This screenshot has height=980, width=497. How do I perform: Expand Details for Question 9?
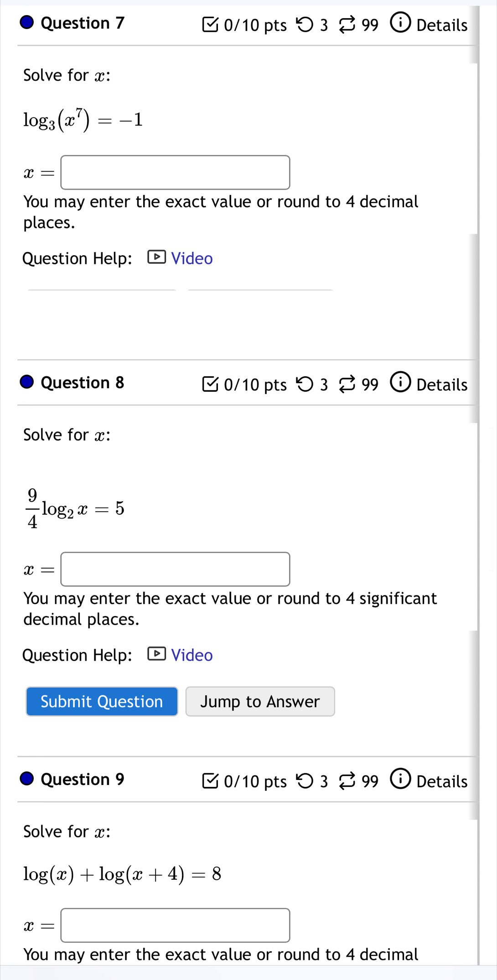441,781
